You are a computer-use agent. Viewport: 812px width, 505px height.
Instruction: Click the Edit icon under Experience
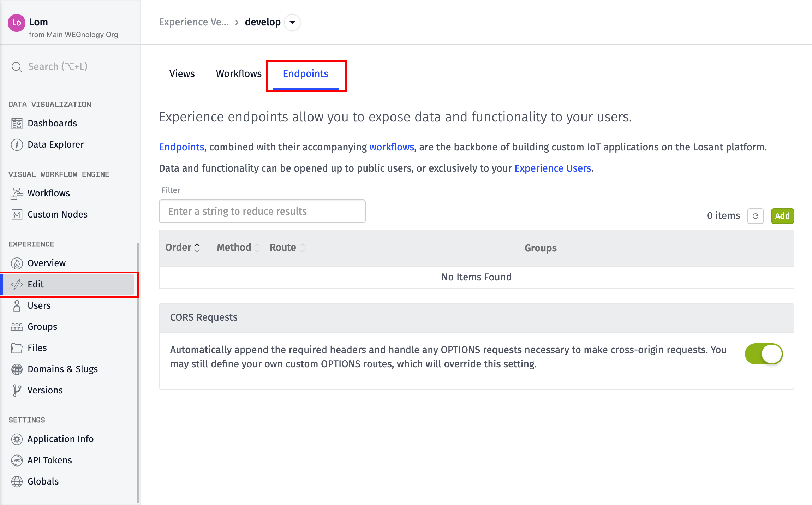17,284
